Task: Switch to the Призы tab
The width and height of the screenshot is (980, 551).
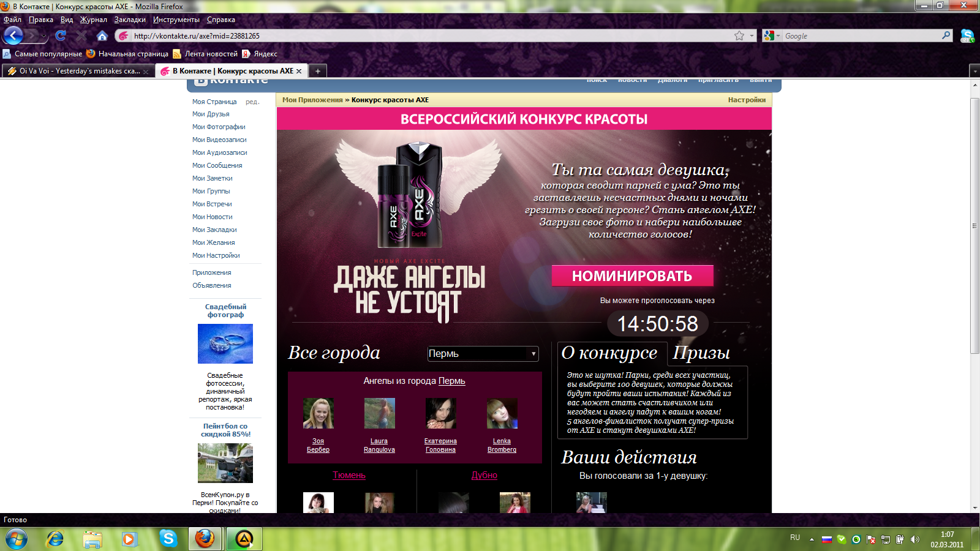Action: pos(701,353)
